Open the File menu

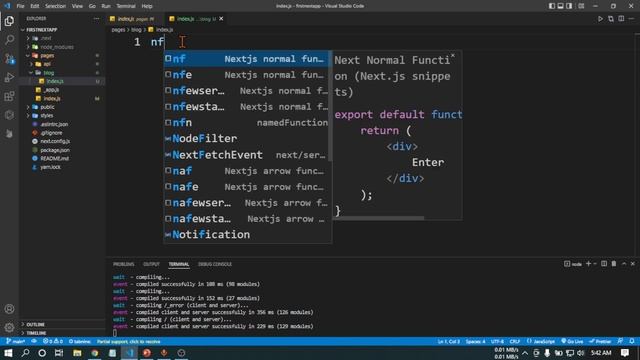point(20,6)
